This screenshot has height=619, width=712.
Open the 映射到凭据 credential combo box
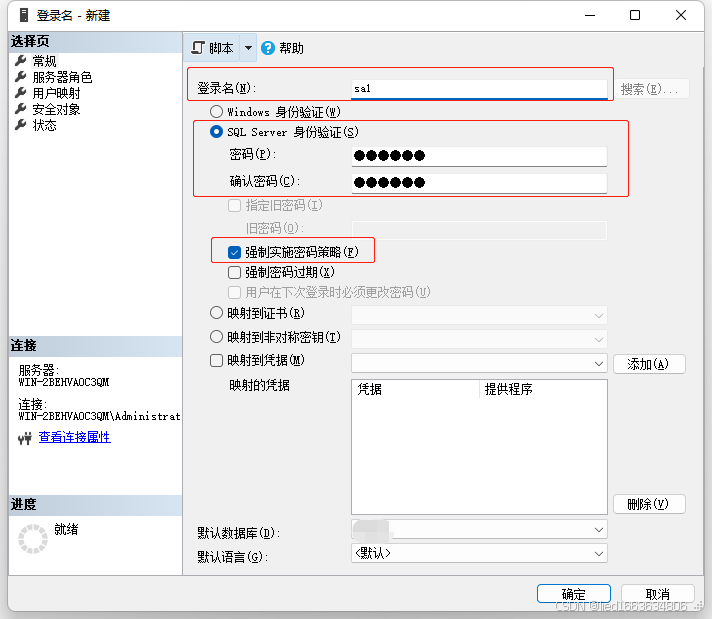click(598, 363)
